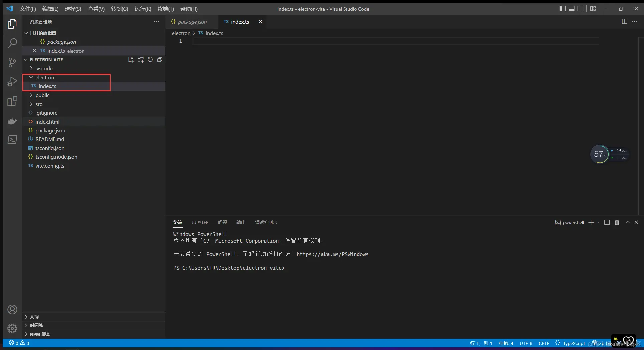Open the Search view in activity bar
644x350 pixels.
point(12,43)
